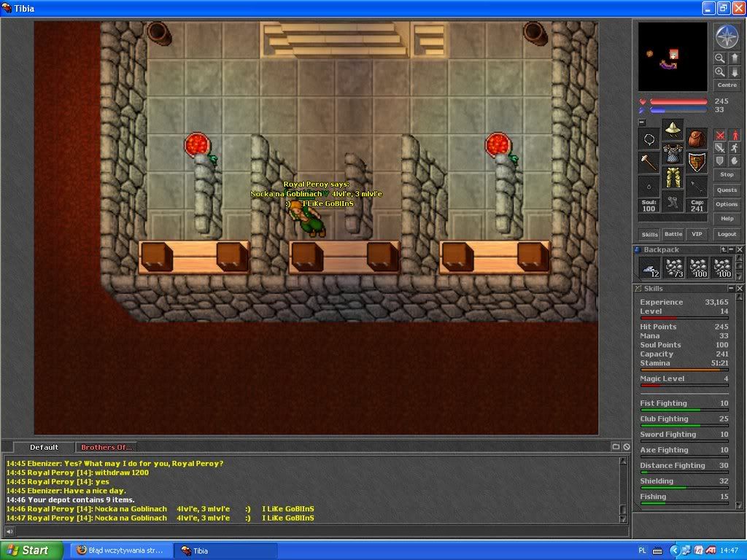
Task: Click the chain armor slot
Action: tap(673, 153)
